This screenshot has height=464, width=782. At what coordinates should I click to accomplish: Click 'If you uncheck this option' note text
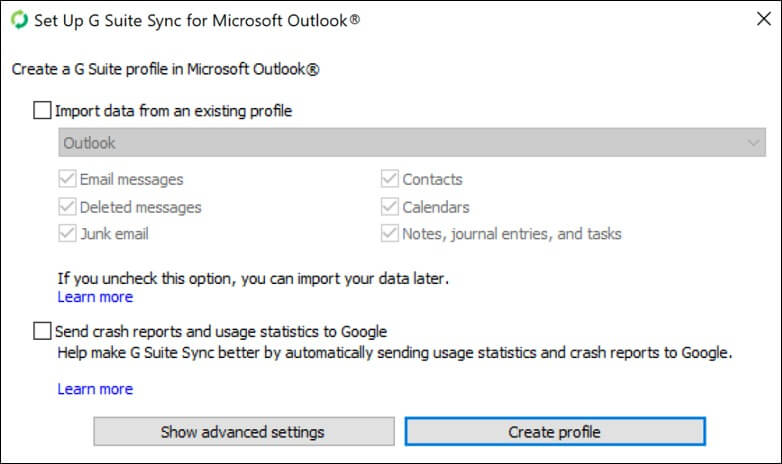coord(253,278)
